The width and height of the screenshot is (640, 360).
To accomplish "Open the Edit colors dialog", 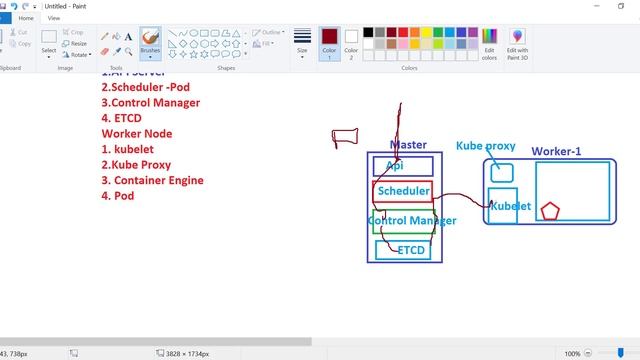I will click(489, 45).
